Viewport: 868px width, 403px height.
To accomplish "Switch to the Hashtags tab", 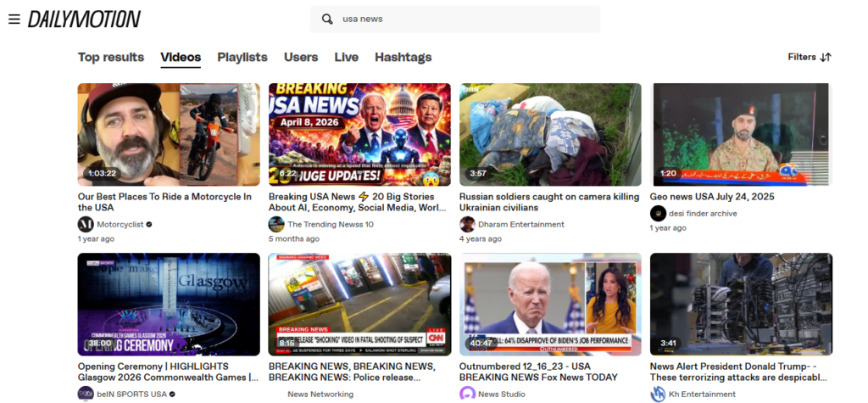I will pos(403,57).
